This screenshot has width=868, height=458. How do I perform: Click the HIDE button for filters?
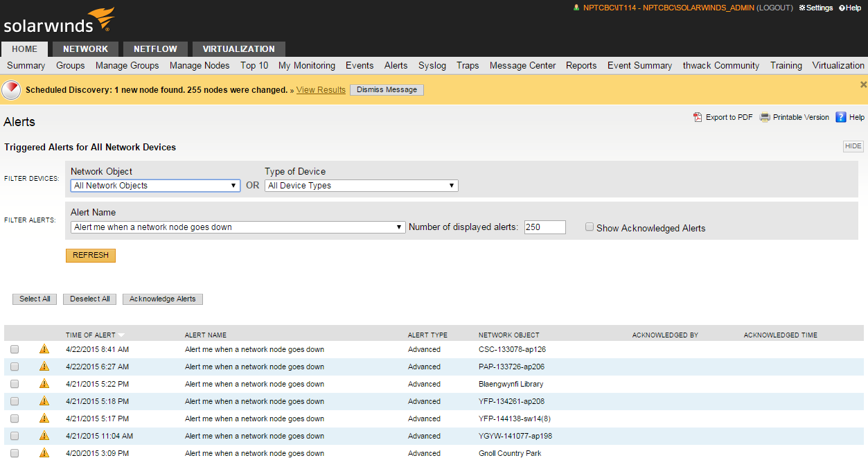(853, 146)
